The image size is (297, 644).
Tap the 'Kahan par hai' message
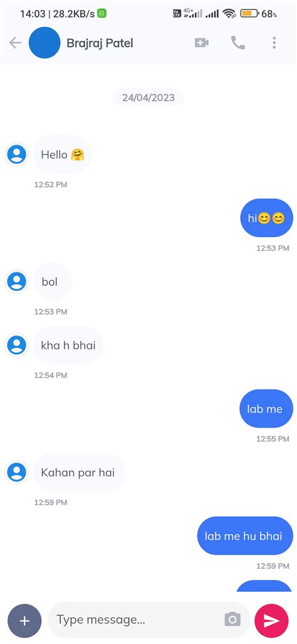click(x=79, y=472)
